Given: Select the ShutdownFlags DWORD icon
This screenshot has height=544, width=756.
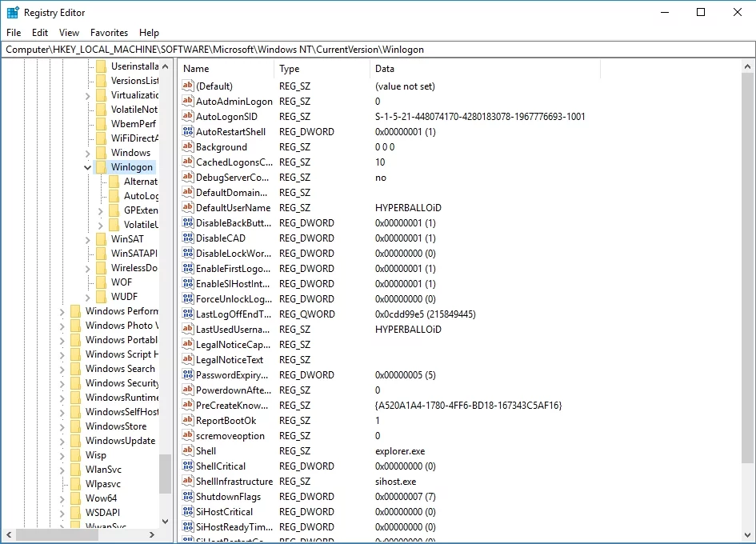Looking at the screenshot, I should coord(188,497).
